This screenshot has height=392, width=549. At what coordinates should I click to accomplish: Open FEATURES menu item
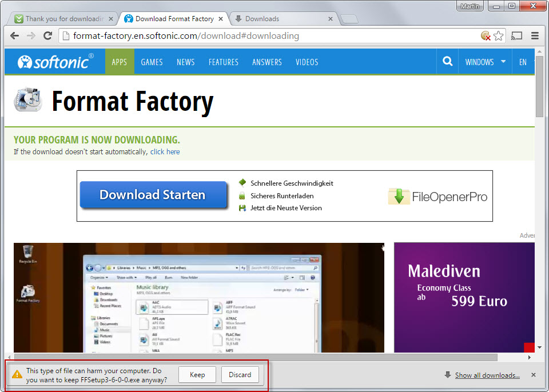224,62
